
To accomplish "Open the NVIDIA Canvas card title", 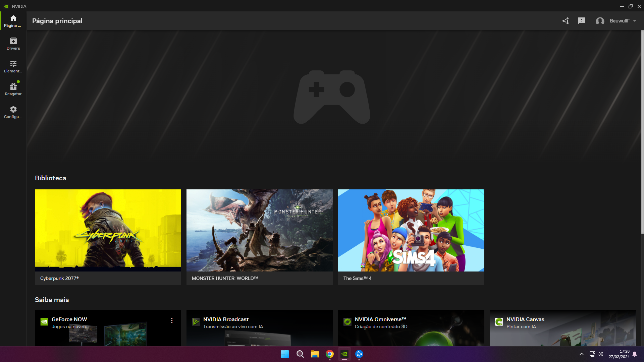I will (525, 319).
